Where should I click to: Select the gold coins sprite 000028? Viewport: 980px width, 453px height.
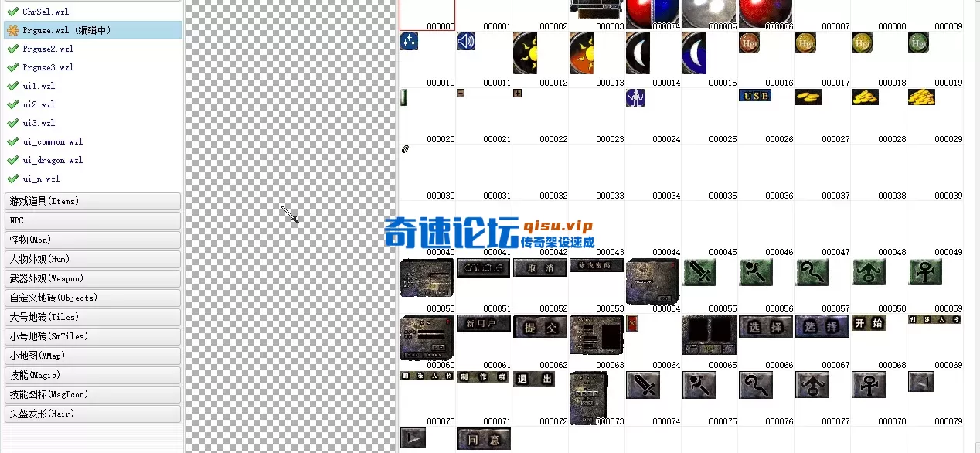[x=865, y=97]
